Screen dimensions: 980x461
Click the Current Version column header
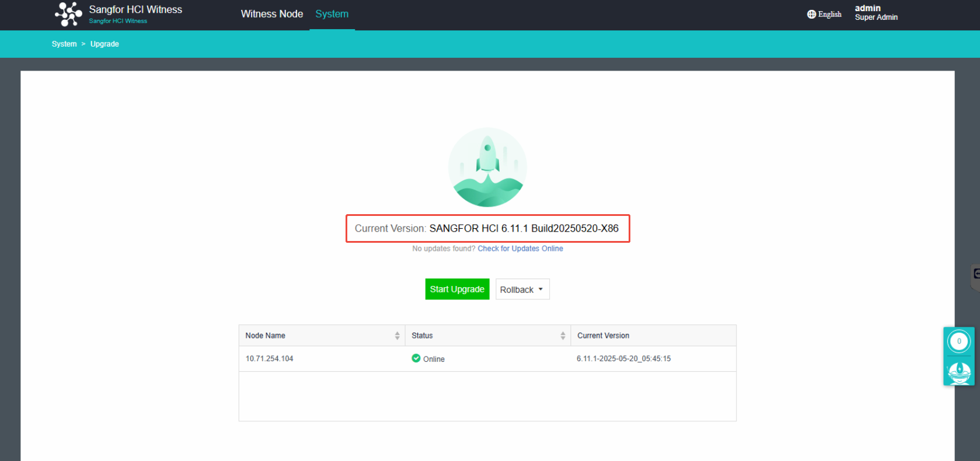click(653, 336)
